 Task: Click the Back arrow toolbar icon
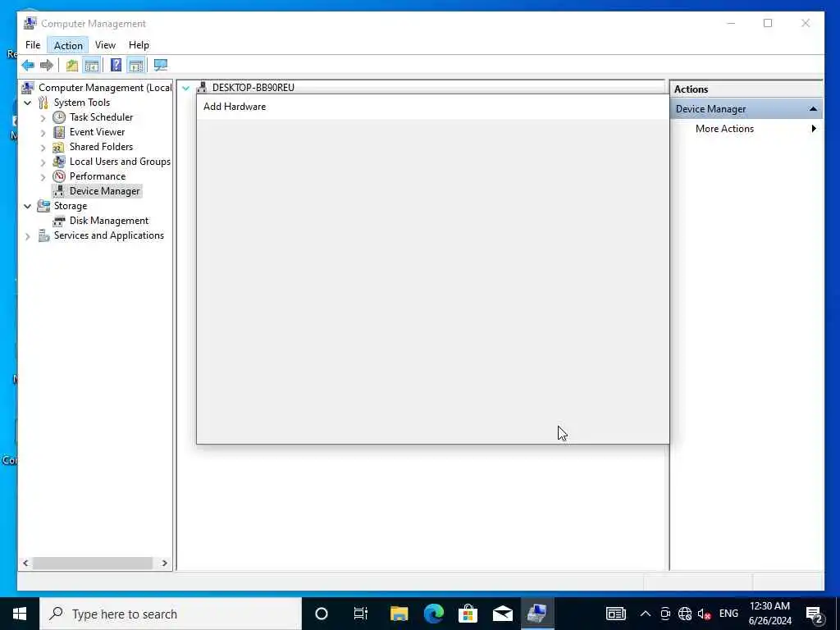pos(28,66)
